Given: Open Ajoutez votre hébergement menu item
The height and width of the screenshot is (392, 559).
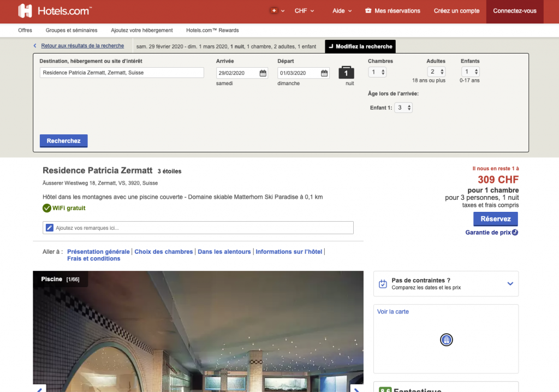Looking at the screenshot, I should coord(141,31).
